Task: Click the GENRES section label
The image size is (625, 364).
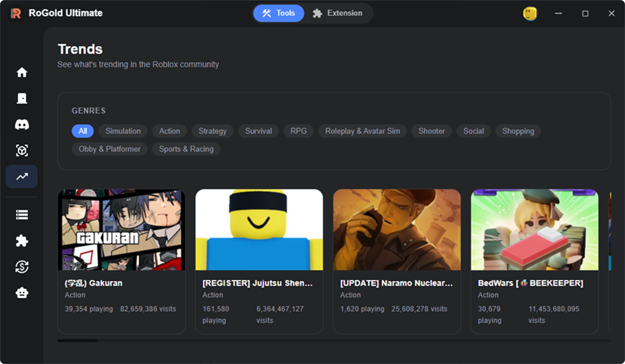Action: [89, 111]
